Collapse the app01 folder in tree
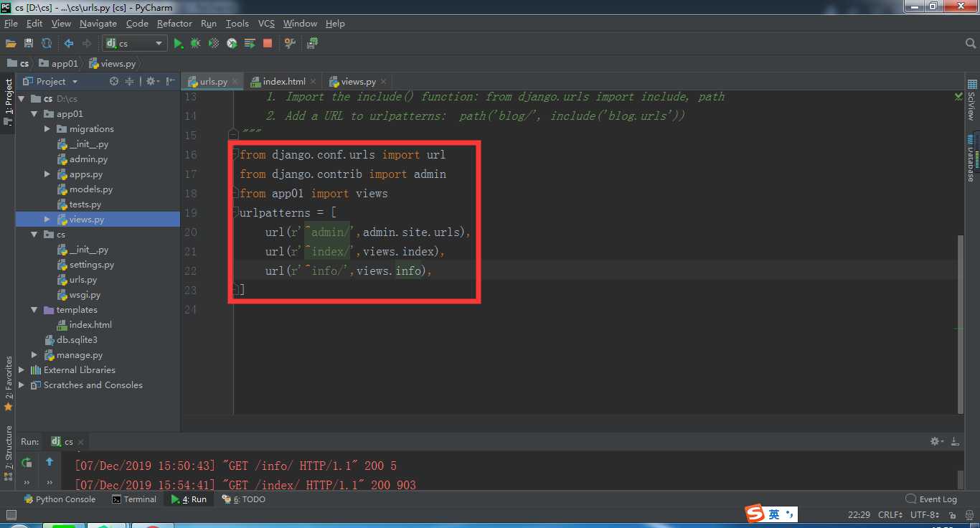This screenshot has width=980, height=528. click(x=34, y=114)
